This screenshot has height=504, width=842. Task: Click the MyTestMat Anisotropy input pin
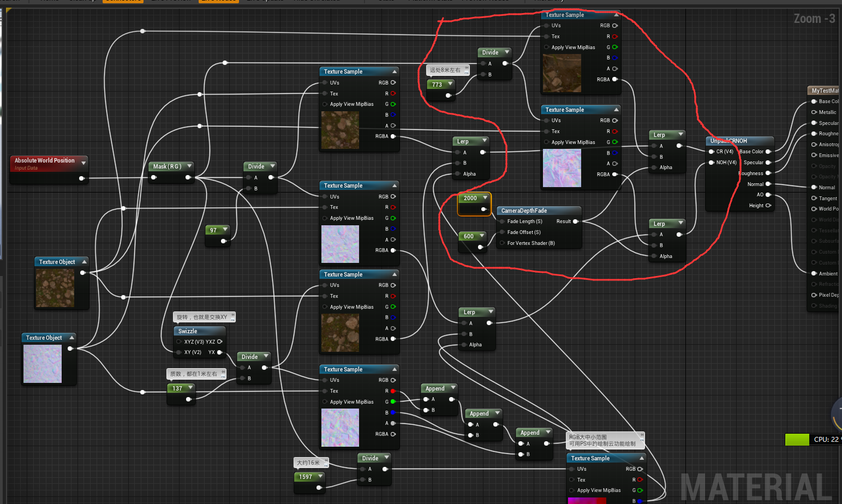pos(814,145)
